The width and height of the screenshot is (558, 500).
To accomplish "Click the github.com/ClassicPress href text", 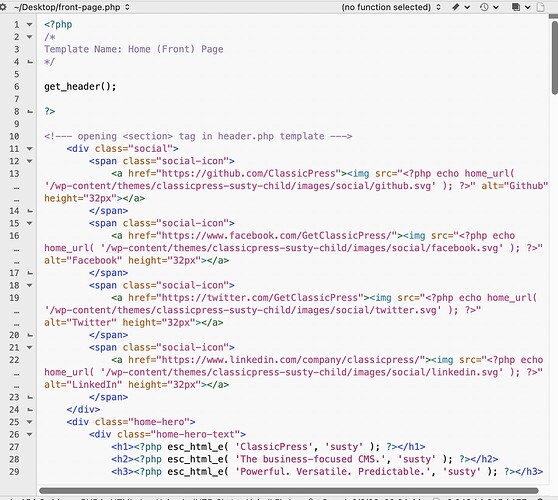I will pos(249,174).
